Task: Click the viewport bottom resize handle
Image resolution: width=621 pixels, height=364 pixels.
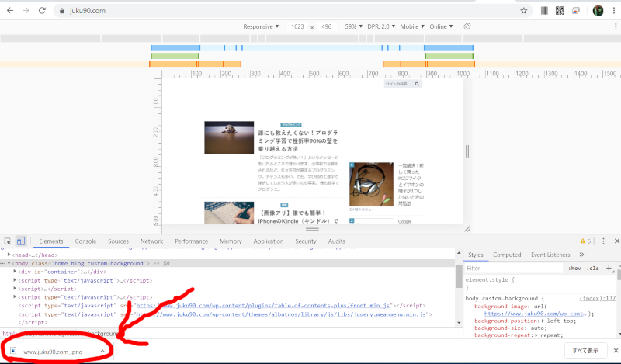Action: (x=312, y=229)
